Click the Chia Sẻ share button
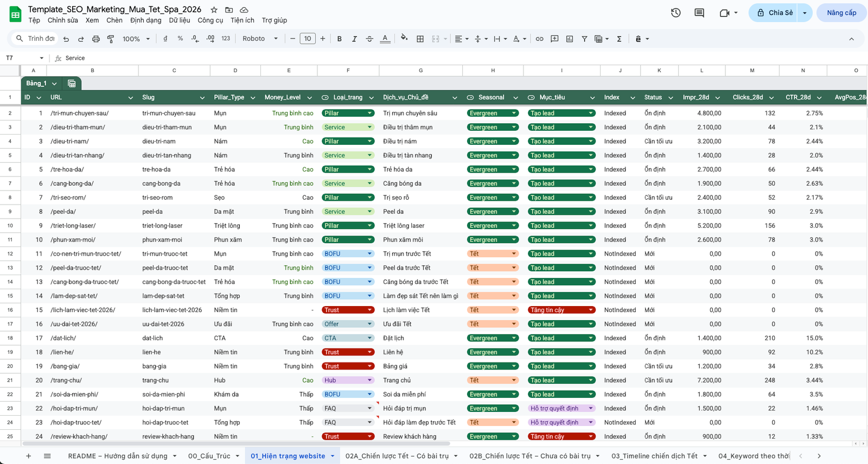 [x=774, y=12]
